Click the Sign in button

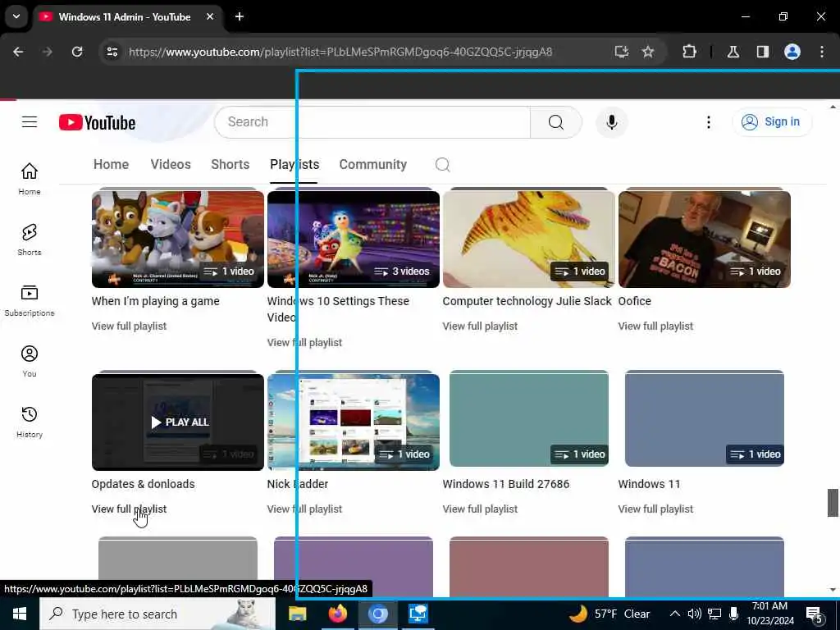pyautogui.click(x=771, y=121)
